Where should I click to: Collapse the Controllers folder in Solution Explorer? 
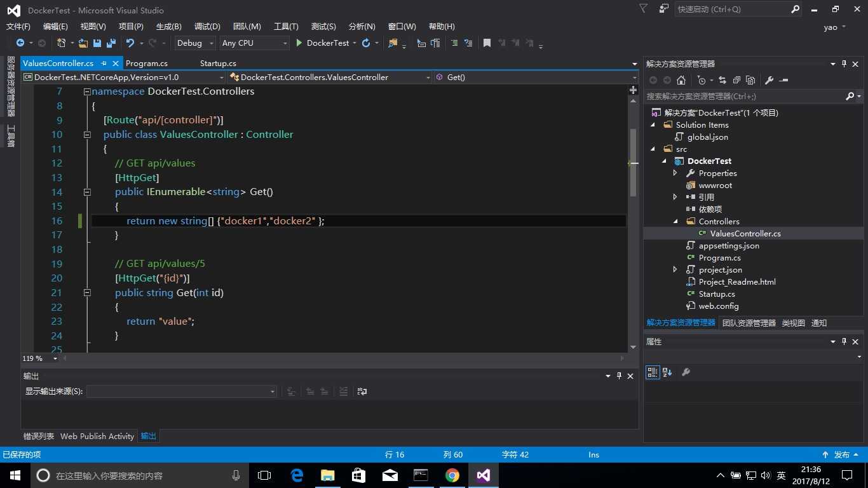[675, 221]
